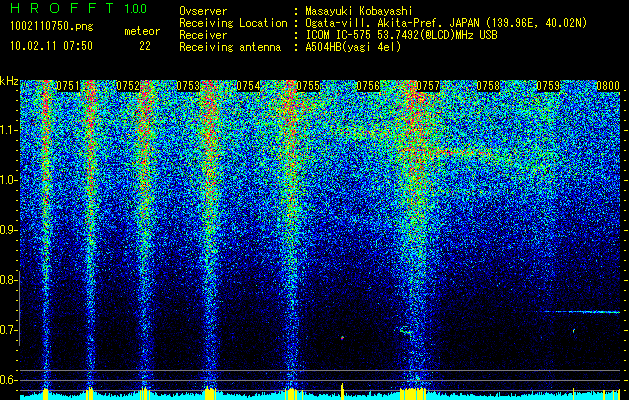The width and height of the screenshot is (629, 400).
Task: Click the 0800 time marker
Action: coord(608,86)
